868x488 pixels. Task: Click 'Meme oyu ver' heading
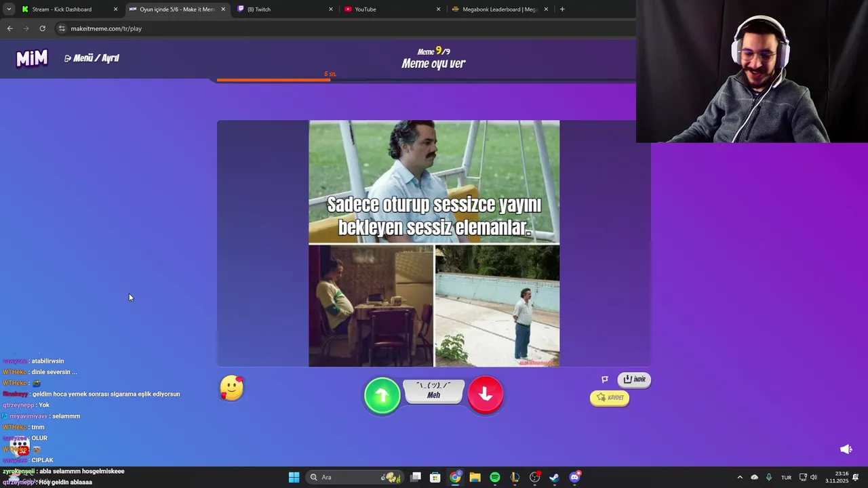[433, 64]
